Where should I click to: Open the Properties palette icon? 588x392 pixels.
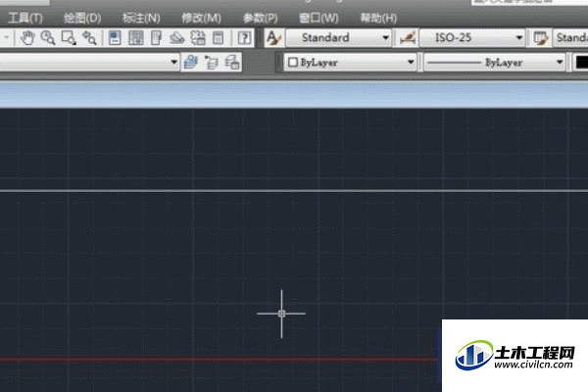pos(115,38)
